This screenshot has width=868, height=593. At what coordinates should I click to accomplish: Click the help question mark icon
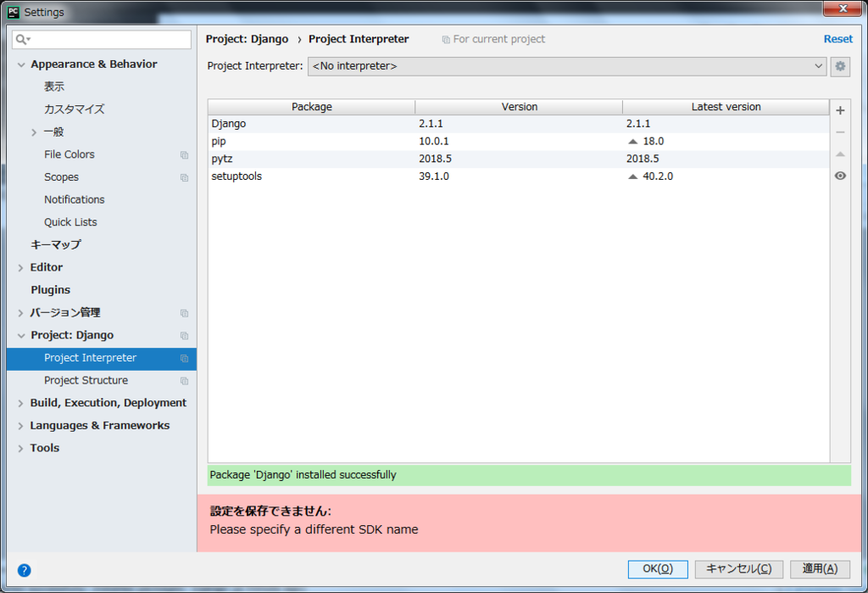tap(25, 570)
